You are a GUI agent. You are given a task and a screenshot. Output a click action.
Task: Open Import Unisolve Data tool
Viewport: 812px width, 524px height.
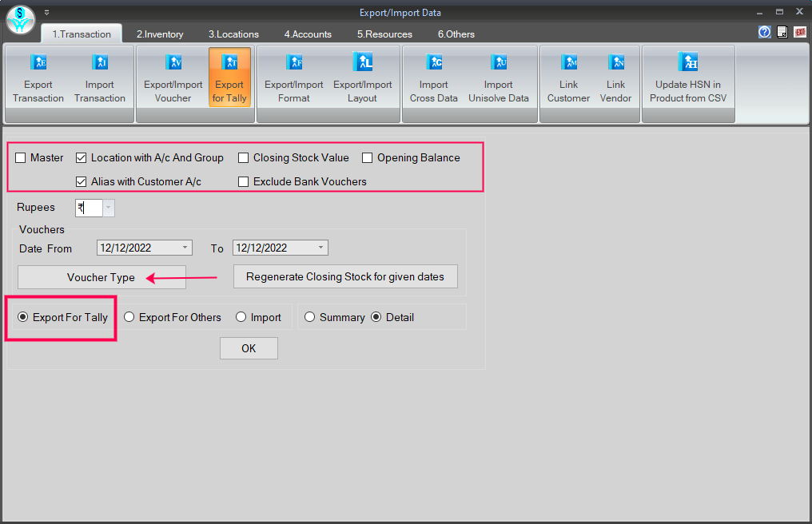(x=499, y=77)
